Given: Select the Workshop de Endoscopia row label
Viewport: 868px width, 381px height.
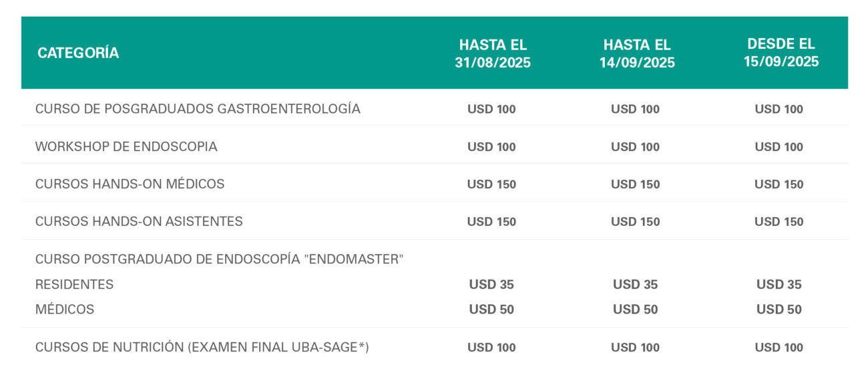Looking at the screenshot, I should 126,146.
